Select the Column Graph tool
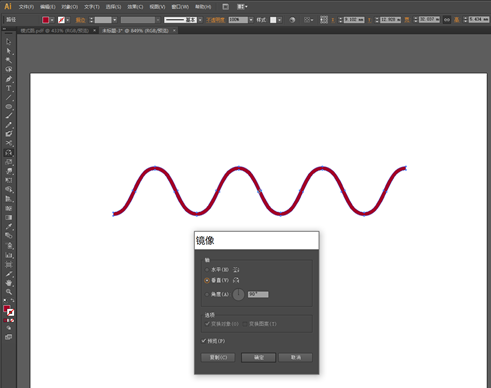491x388 pixels. (9, 255)
